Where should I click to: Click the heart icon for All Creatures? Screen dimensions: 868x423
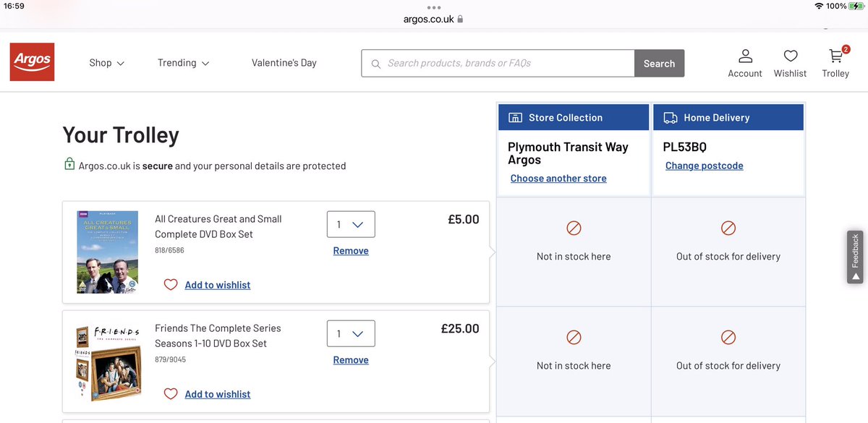171,285
